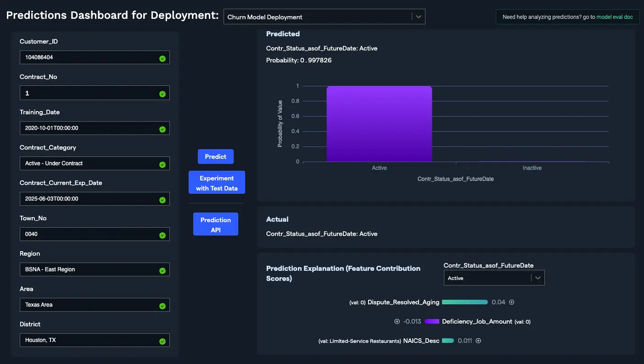Follow the model eval doc link
This screenshot has height=364, width=644.
[x=615, y=17]
